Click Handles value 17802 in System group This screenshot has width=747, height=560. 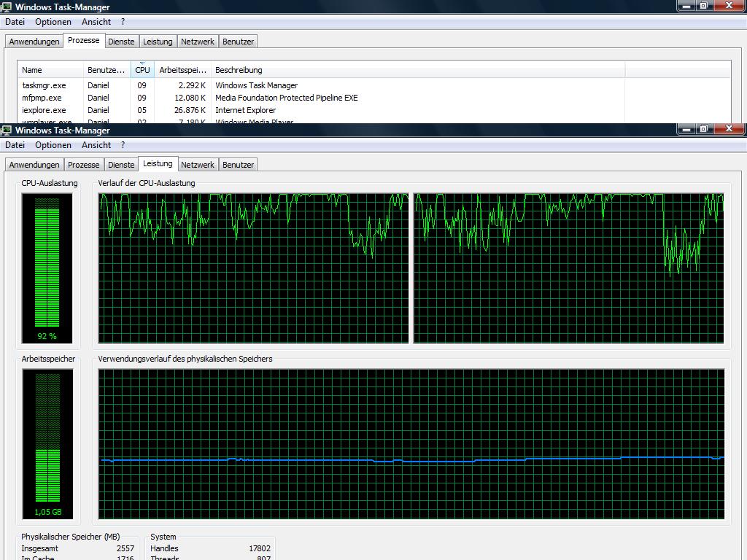click(260, 548)
